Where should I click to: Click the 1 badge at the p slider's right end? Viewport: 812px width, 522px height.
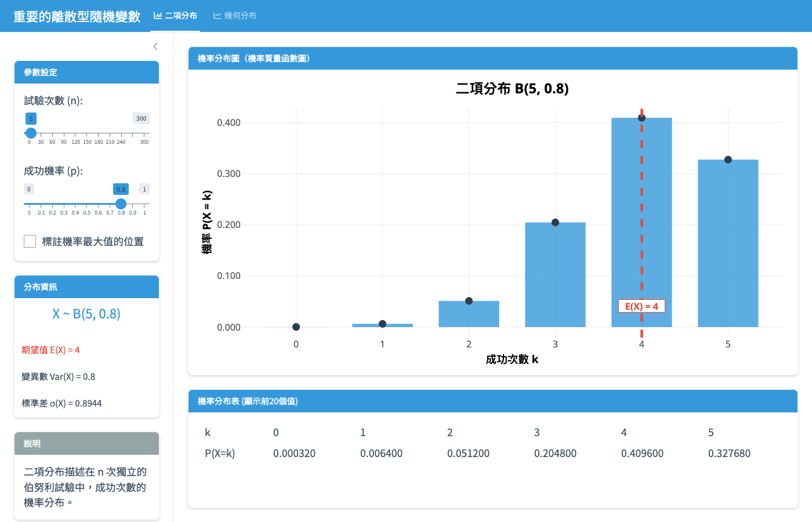click(x=143, y=188)
